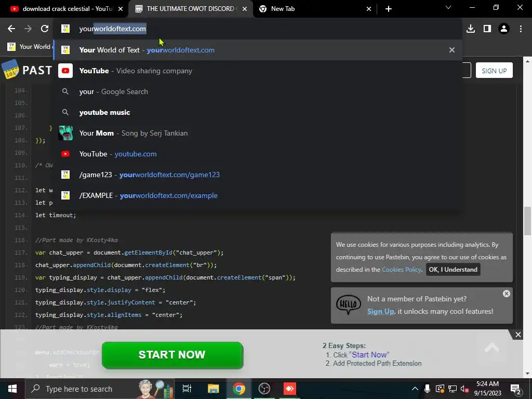
Task: Open the notification center icon
Action: click(x=516, y=389)
